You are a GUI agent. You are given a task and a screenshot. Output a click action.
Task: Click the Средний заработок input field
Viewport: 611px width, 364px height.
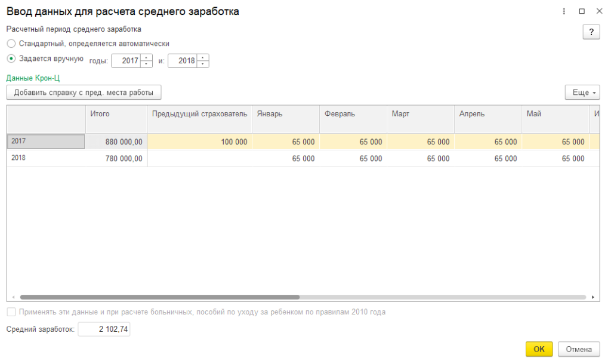pos(104,328)
